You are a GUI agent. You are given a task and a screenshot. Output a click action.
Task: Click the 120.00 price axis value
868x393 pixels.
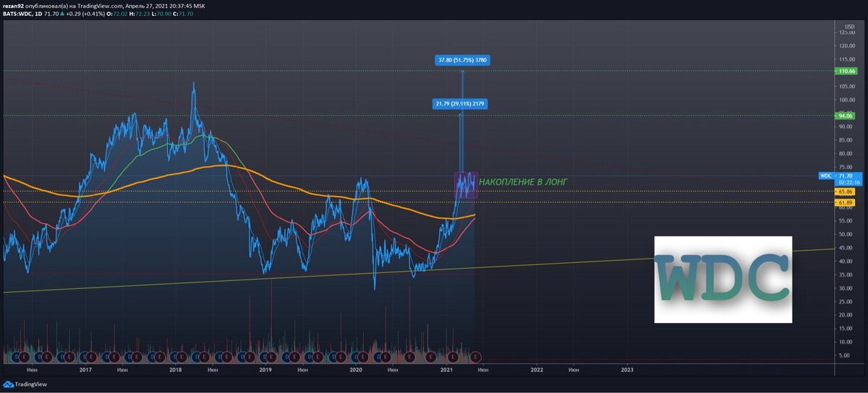tap(846, 46)
